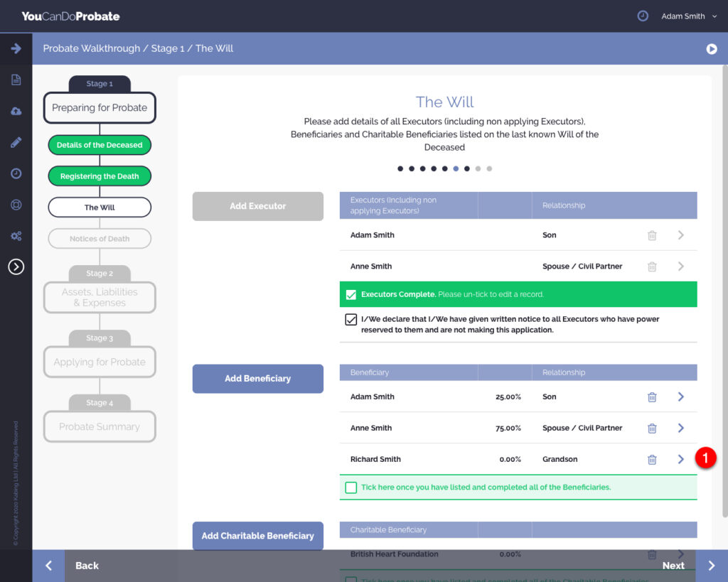Open the lifebuoy support sidebar icon
Viewport: 728px width, 582px height.
(x=16, y=205)
